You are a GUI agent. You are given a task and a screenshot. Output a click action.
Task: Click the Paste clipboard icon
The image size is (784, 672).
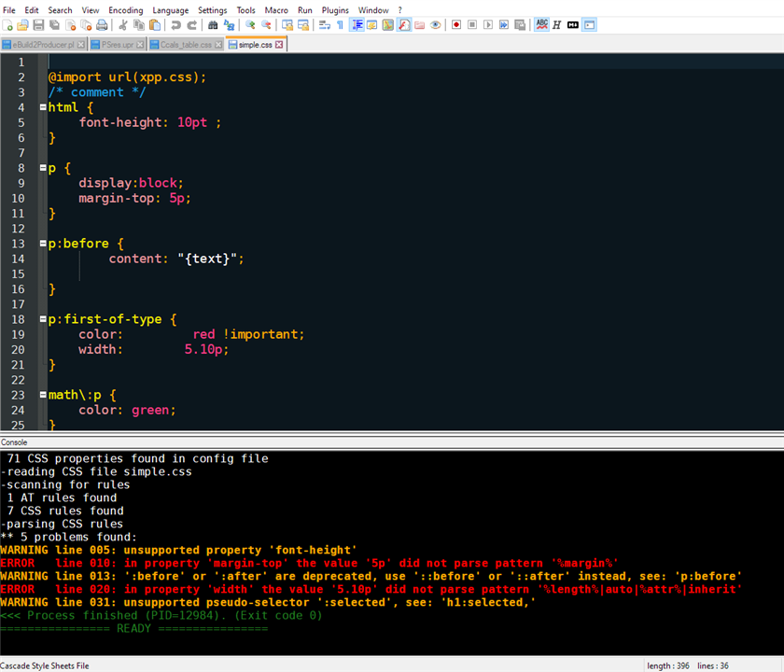(155, 25)
